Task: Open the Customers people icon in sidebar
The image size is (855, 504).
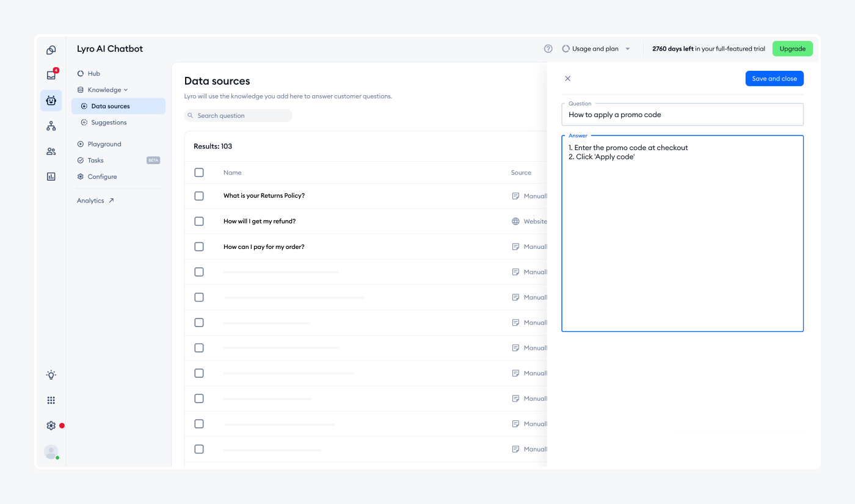Action: point(51,151)
